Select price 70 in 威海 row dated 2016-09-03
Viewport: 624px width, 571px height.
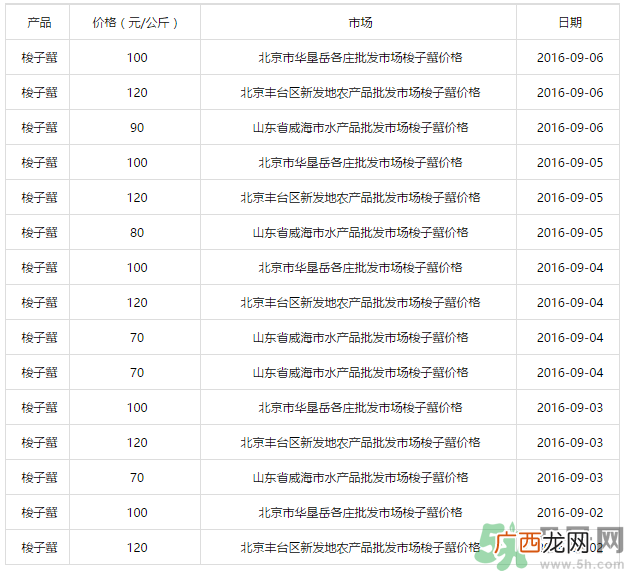[x=137, y=478]
